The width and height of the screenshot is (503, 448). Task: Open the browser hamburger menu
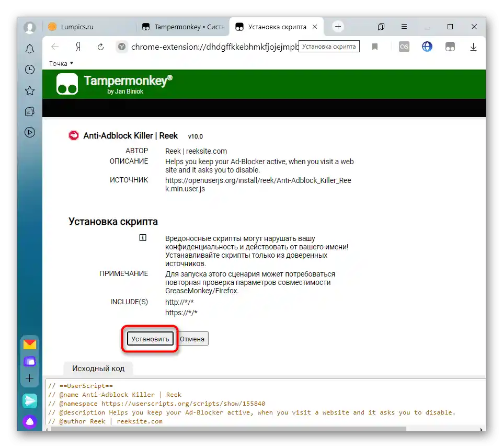pyautogui.click(x=404, y=27)
